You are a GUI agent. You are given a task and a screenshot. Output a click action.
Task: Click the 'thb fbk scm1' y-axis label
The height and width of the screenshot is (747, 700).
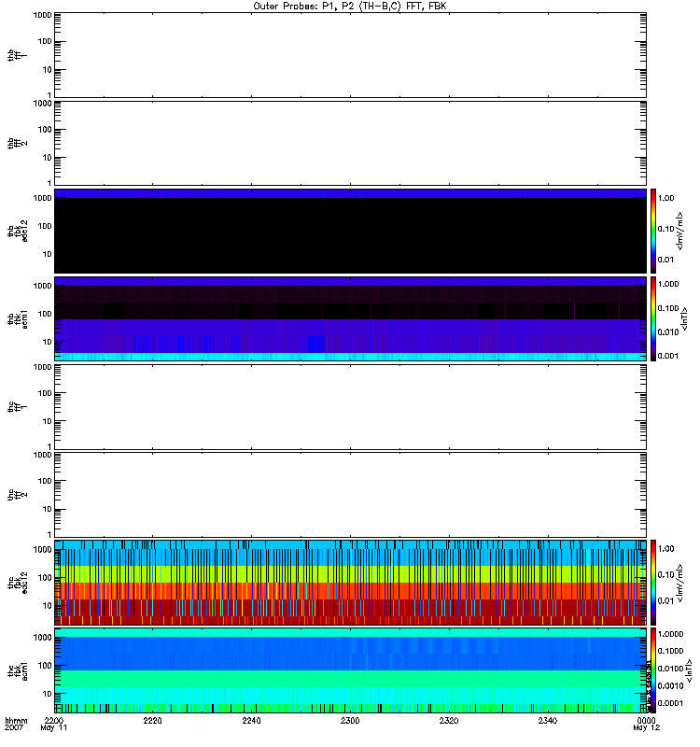pos(18,319)
